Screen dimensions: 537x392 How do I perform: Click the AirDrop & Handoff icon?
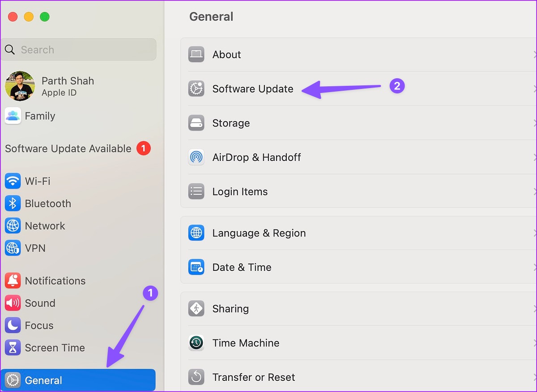196,157
